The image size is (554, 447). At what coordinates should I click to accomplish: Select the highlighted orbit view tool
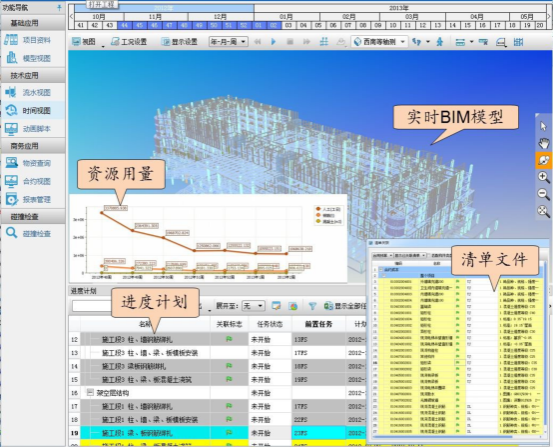tap(543, 160)
